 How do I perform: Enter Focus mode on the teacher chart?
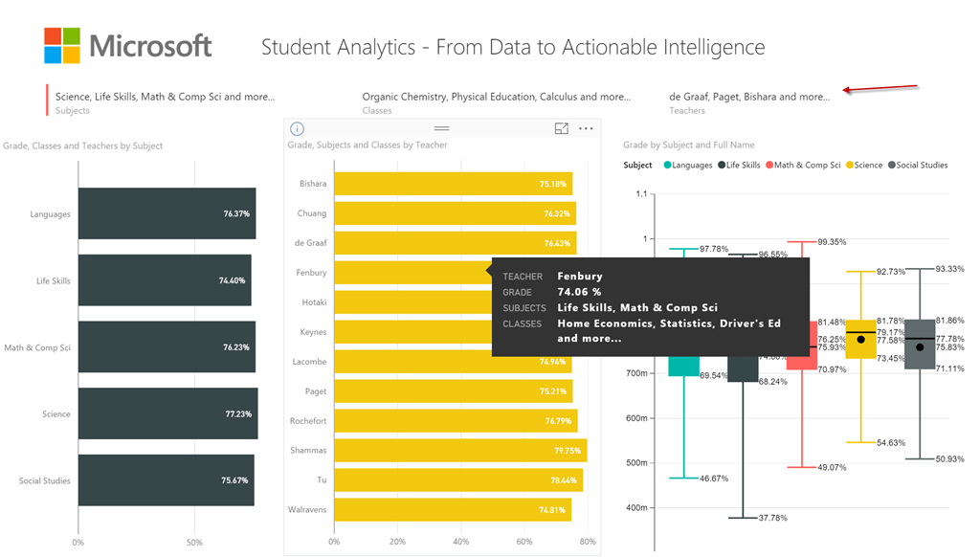coord(562,128)
